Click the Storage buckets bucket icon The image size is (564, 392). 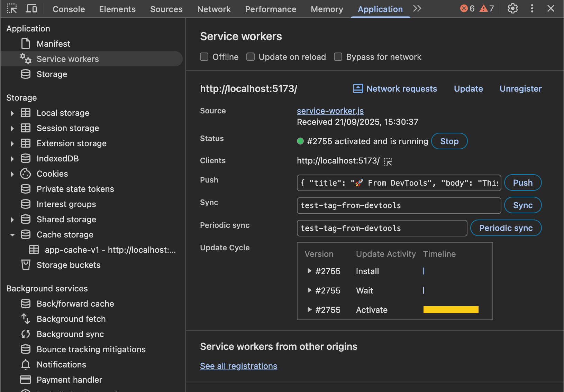click(26, 265)
